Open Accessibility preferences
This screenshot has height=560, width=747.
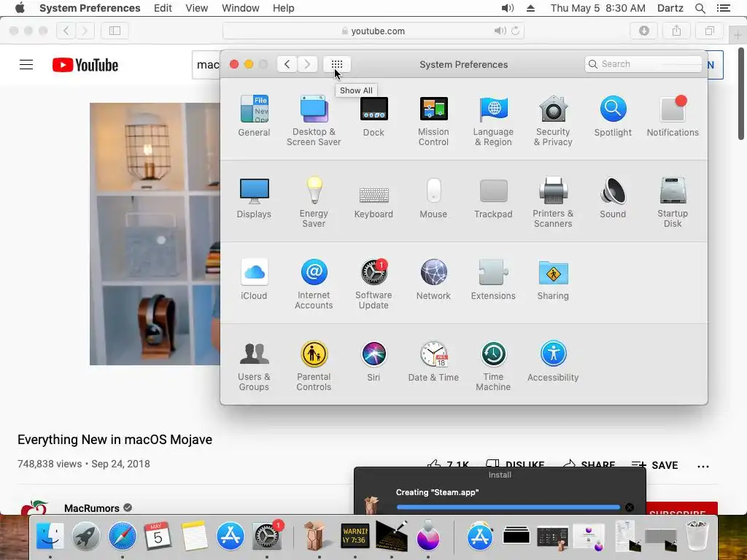point(553,361)
